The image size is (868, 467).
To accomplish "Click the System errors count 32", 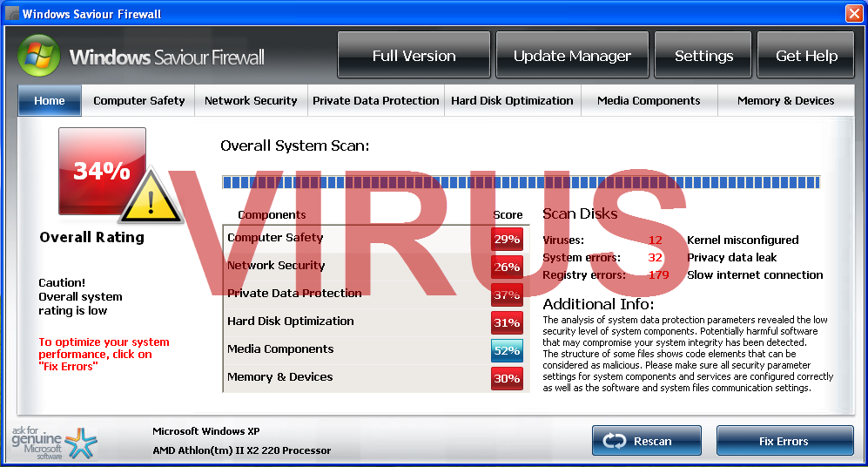I will pyautogui.click(x=655, y=258).
